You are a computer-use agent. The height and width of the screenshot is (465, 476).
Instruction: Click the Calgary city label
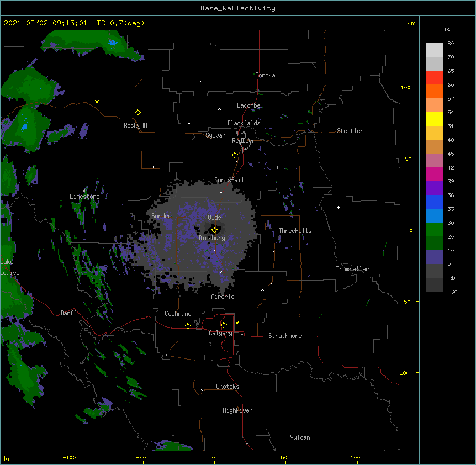coord(220,333)
